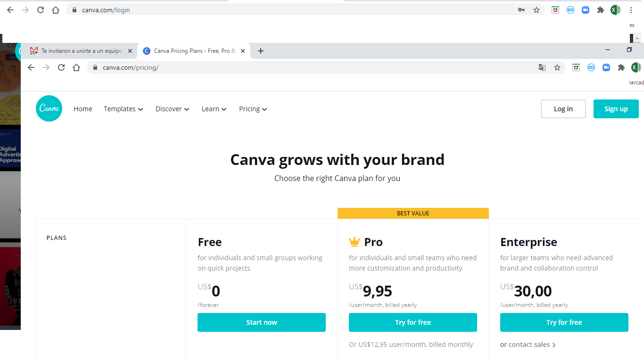This screenshot has width=644, height=362.
Task: Click the McAfee extension icon in the login window
Action: [555, 10]
